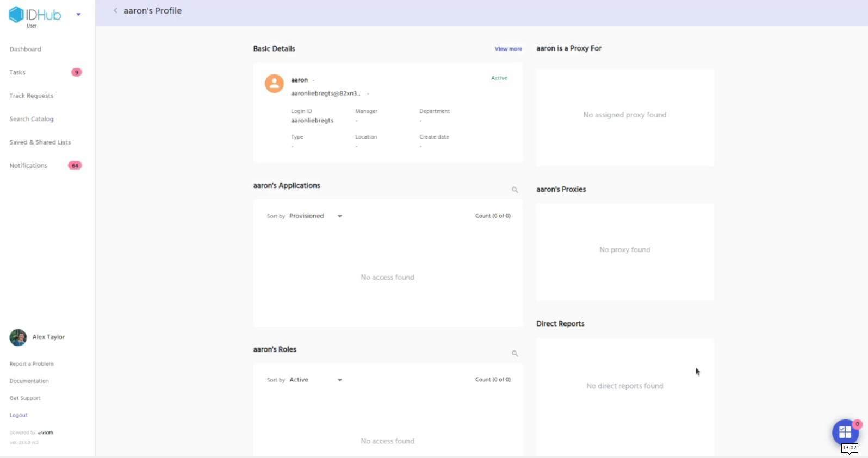The image size is (868, 458).
Task: Search within aaron's Applications using magnifier icon
Action: 514,190
